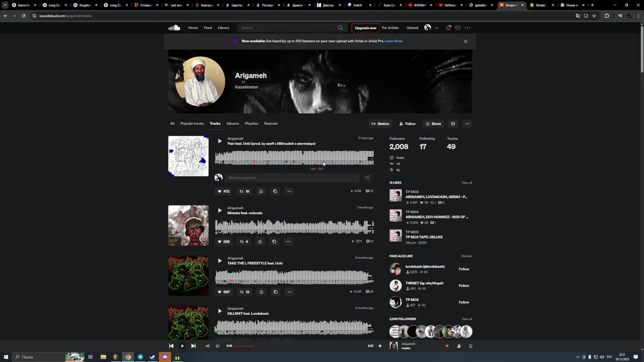Open more options for Mistake feat. notscale
Screen dimensions: 644x362
click(x=288, y=241)
